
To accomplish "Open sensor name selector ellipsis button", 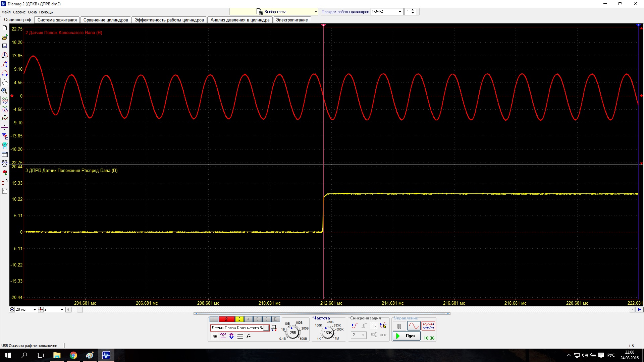I will click(x=266, y=328).
